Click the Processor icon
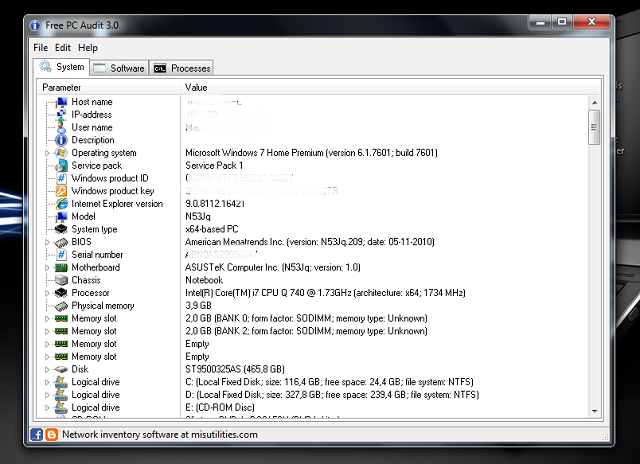The height and width of the screenshot is (464, 640). [x=61, y=293]
